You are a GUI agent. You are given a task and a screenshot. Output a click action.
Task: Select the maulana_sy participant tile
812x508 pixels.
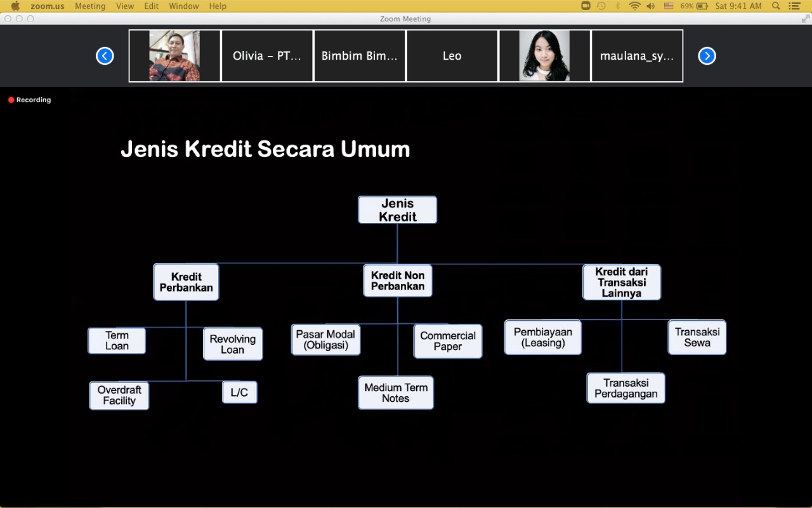coord(637,56)
